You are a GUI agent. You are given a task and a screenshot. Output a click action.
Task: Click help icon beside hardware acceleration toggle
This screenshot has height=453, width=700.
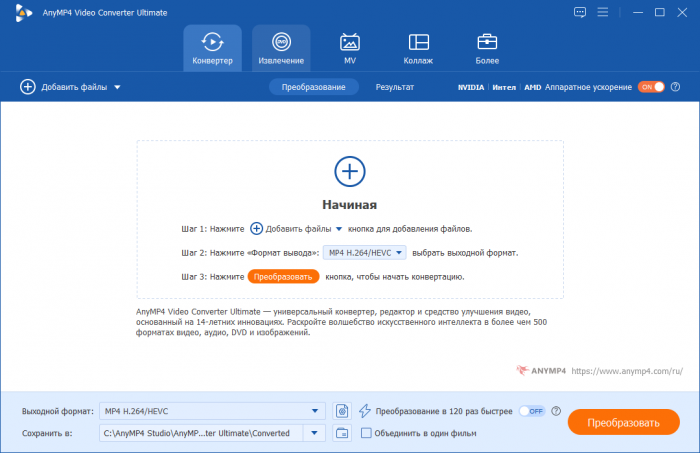pos(677,87)
